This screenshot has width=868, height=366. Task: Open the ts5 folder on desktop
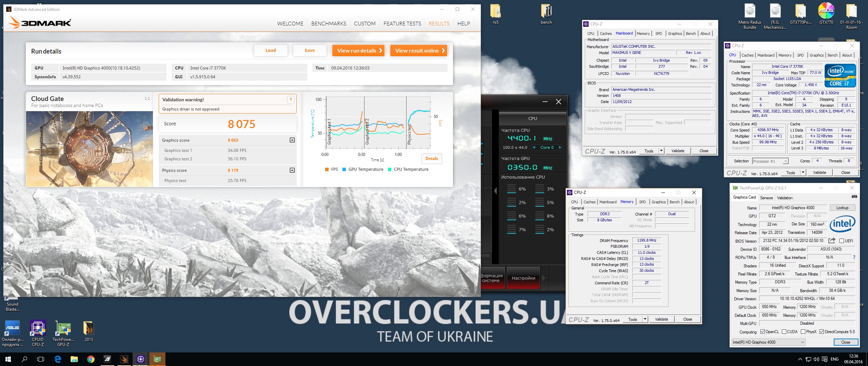(495, 14)
